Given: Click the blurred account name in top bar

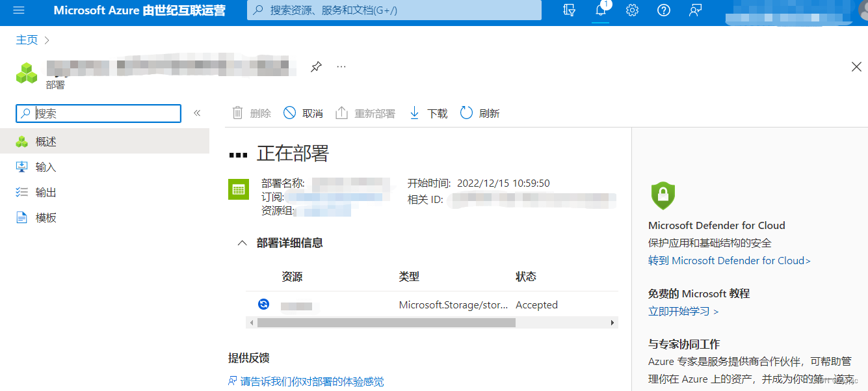Looking at the screenshot, I should point(787,11).
